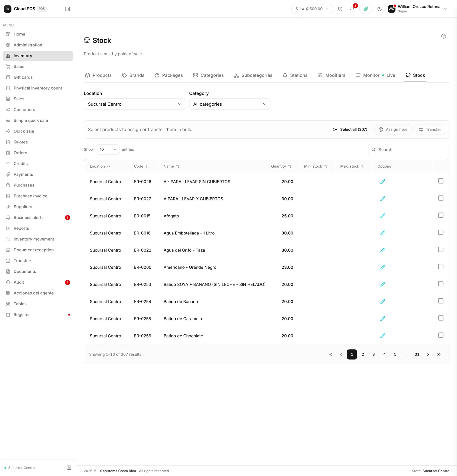This screenshot has height=476, width=457.
Task: Select checkbox for A PARA LLEVAR Y CUBIERTOS
Action: 441,198
